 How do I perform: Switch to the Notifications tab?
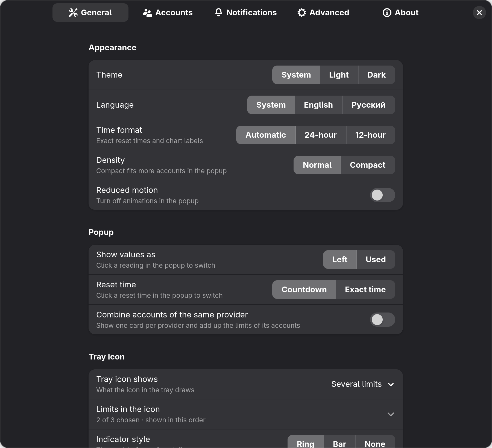(x=246, y=13)
